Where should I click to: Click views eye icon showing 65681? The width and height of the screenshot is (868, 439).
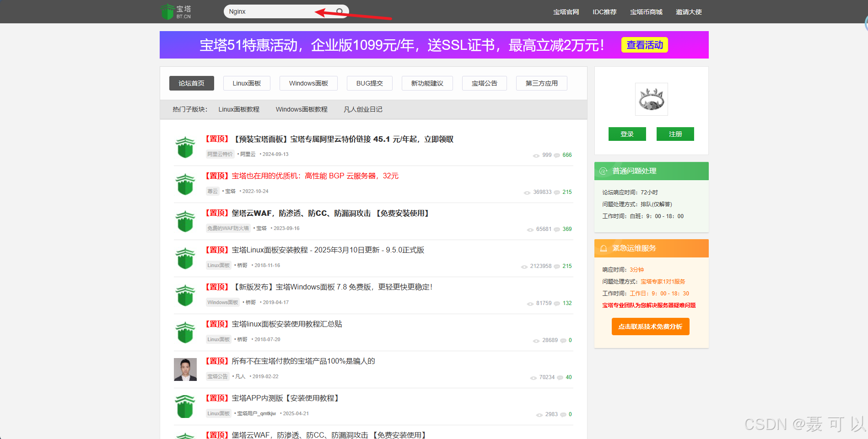[530, 230]
